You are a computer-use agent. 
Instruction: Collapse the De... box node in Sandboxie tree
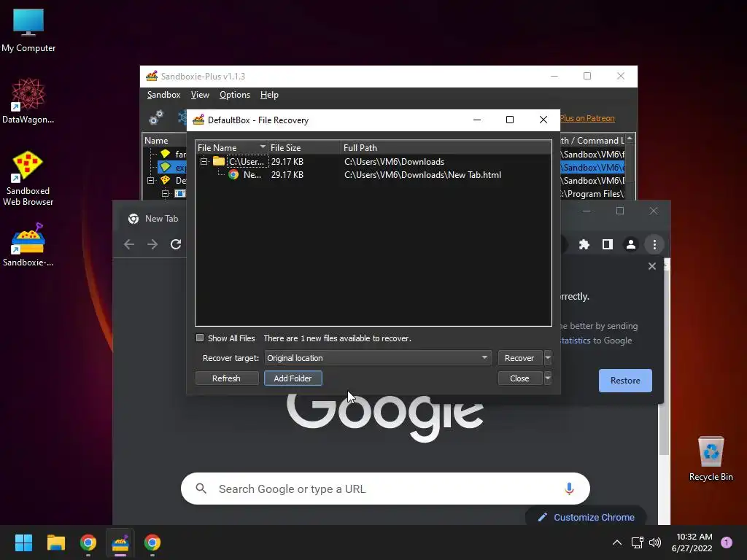tap(151, 181)
